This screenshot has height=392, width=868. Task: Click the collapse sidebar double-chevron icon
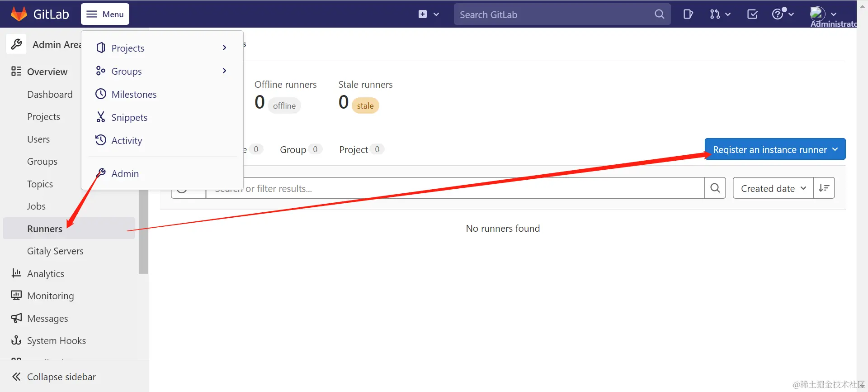(16, 377)
